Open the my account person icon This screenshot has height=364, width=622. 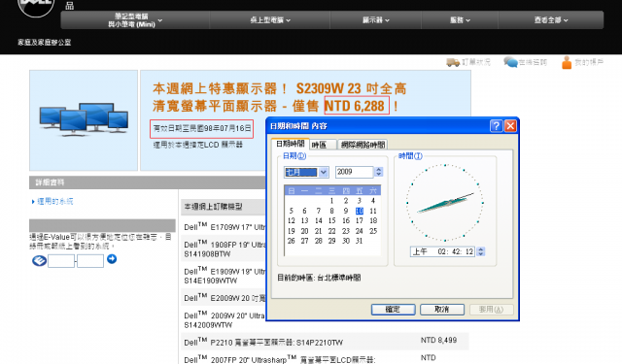[567, 62]
